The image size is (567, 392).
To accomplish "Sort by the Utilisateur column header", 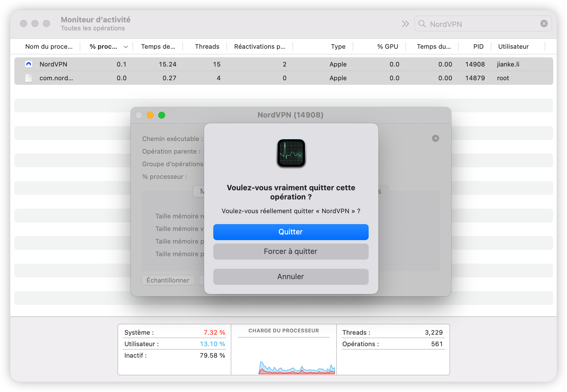I will point(513,46).
